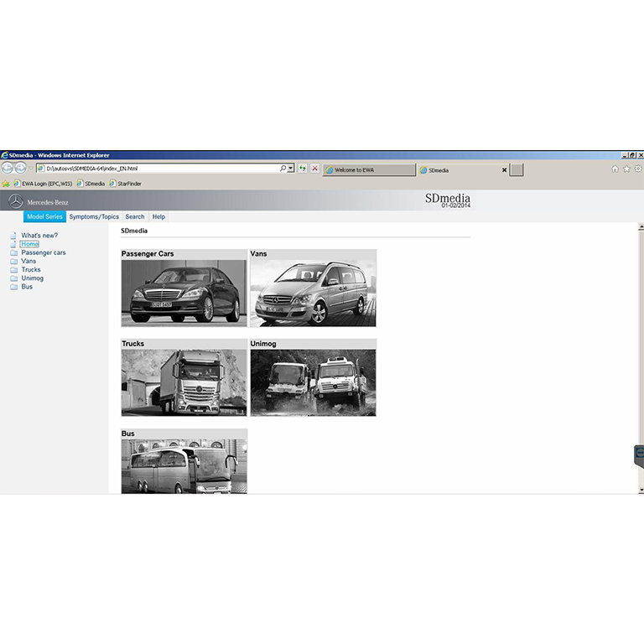Open the Bus picture thumbnail
This screenshot has width=644, height=644.
(184, 466)
